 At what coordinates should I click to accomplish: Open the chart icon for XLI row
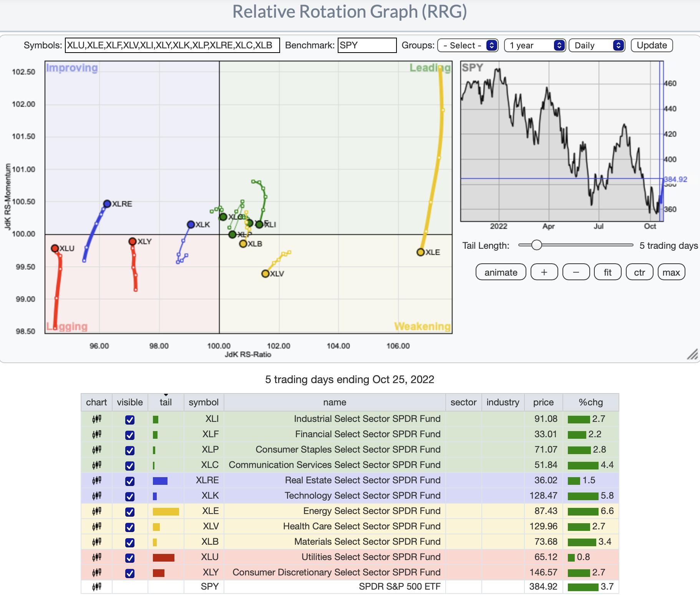click(x=96, y=419)
